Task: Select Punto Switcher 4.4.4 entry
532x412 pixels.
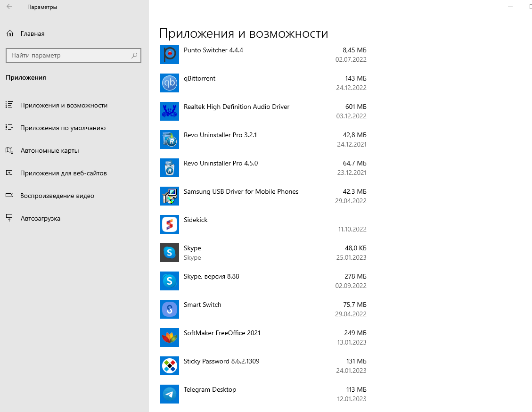Action: click(213, 50)
